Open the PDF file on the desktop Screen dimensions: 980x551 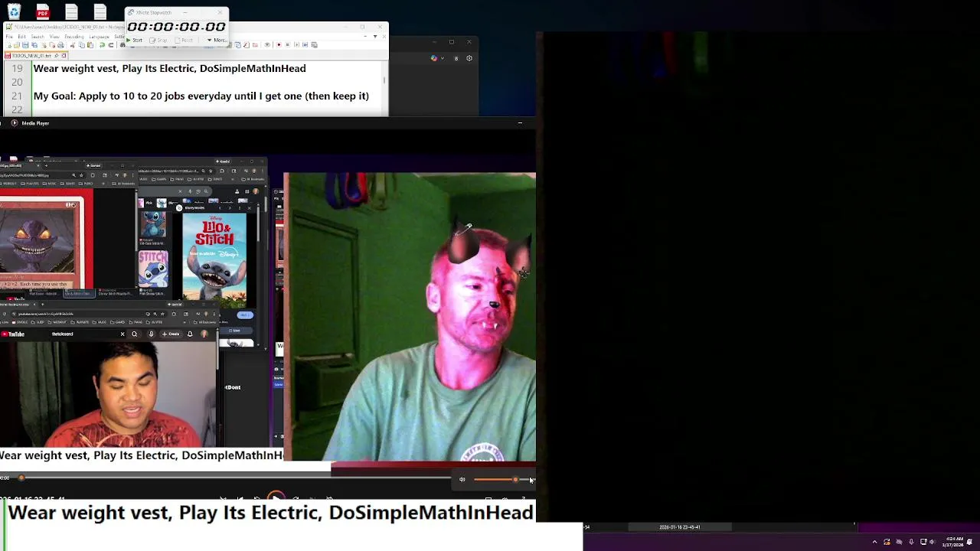coord(43,11)
